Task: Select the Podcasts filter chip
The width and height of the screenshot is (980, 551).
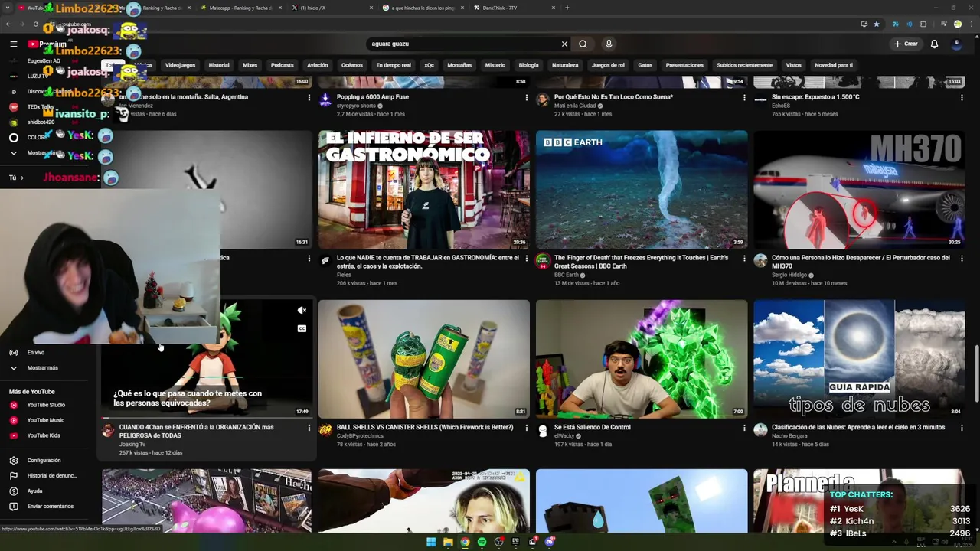Action: tap(282, 65)
